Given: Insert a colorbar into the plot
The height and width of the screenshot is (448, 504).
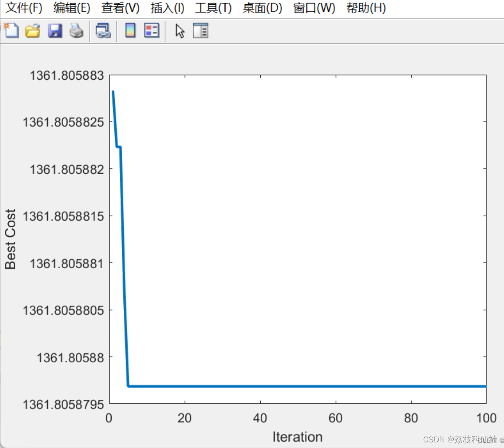Looking at the screenshot, I should (x=129, y=30).
